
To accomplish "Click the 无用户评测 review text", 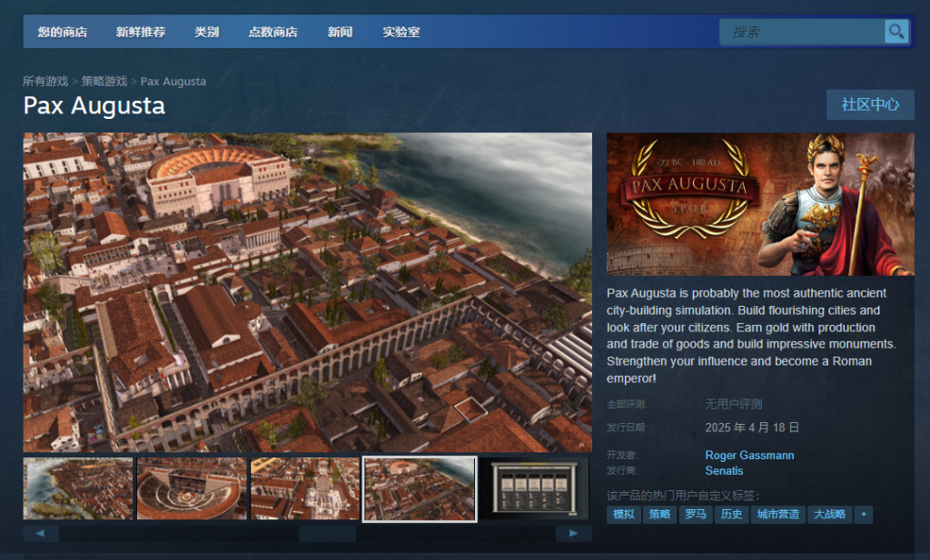I will [x=733, y=404].
